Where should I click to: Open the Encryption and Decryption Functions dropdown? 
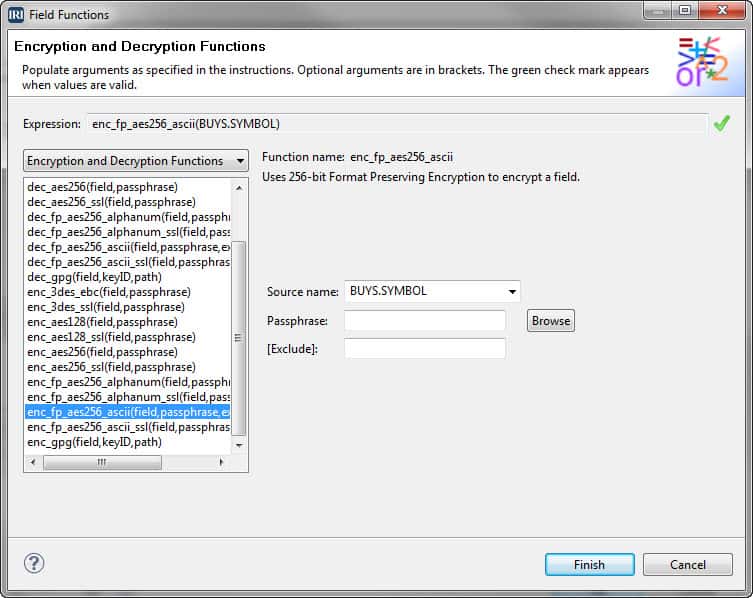[x=135, y=160]
